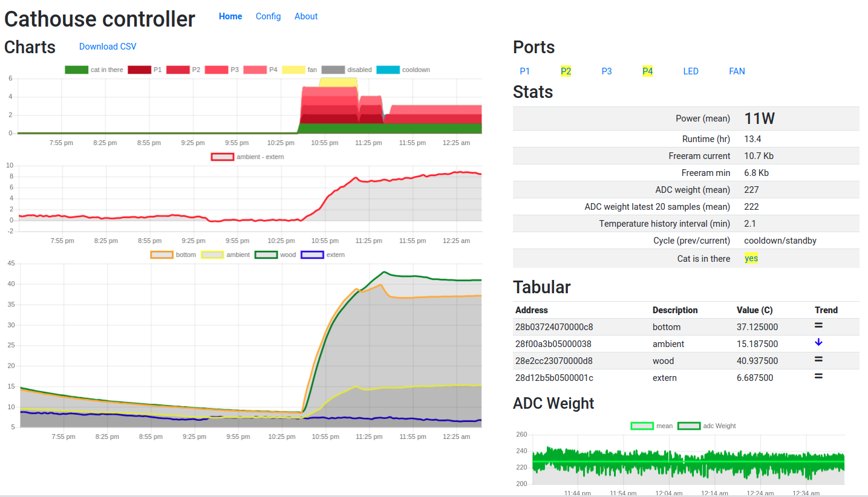Screen dimensions: 868x497
Task: Click the Cathouse controller title
Action: point(100,19)
